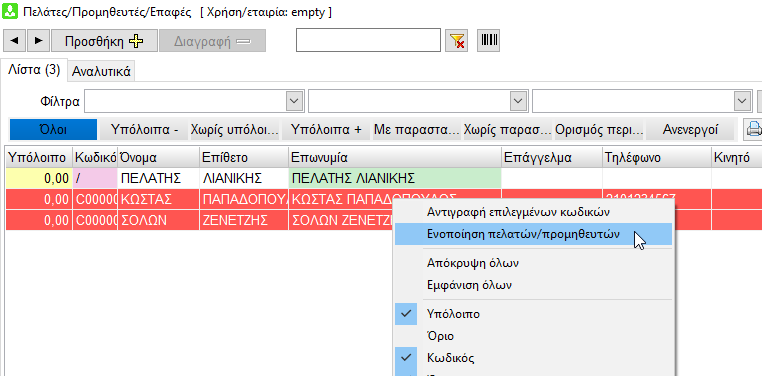This screenshot has width=762, height=376.
Task: Toggle Όριο column visibility
Action: click(x=533, y=336)
